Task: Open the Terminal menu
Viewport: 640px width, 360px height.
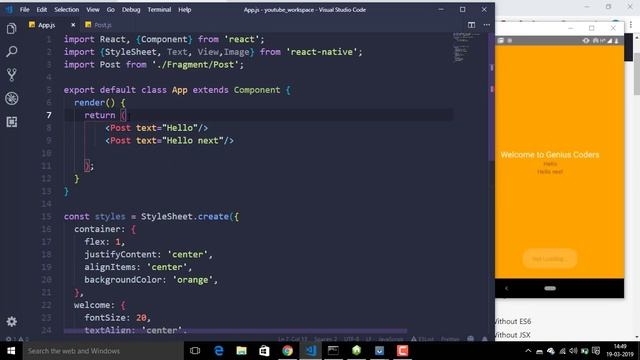Action: pos(159,9)
